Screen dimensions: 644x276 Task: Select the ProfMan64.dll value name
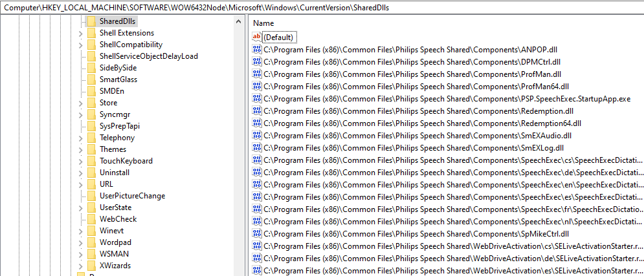point(416,87)
